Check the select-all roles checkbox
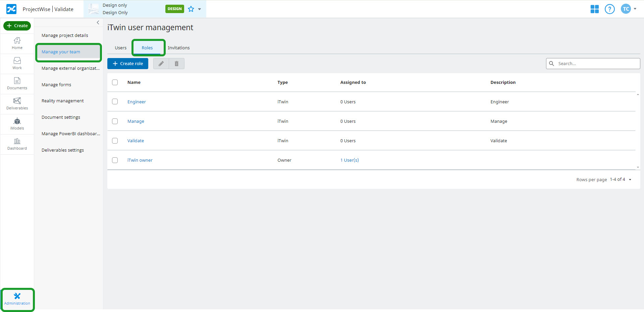 coord(115,82)
